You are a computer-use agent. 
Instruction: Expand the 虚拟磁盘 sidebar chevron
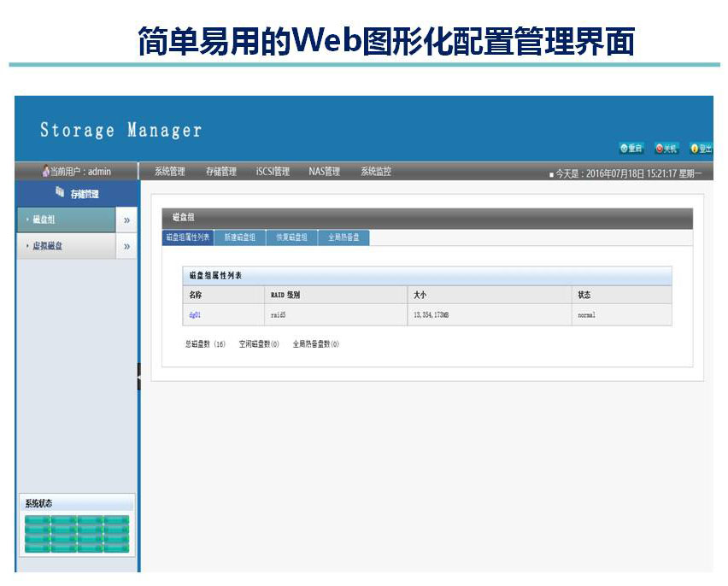[x=127, y=247]
